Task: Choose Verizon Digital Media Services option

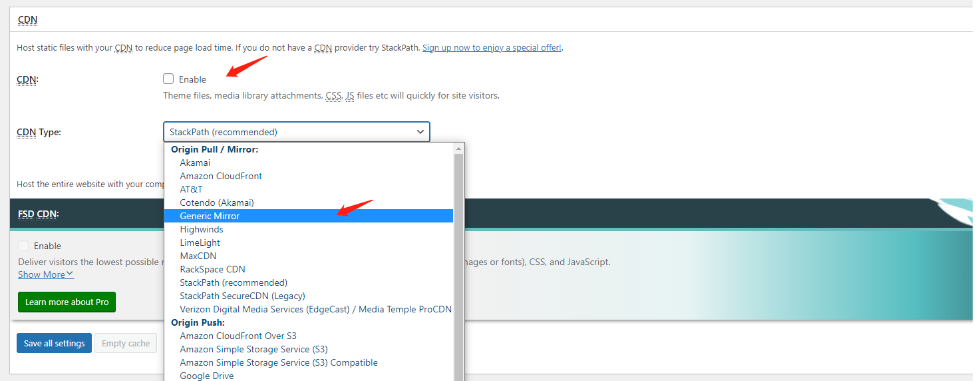Action: (x=309, y=309)
